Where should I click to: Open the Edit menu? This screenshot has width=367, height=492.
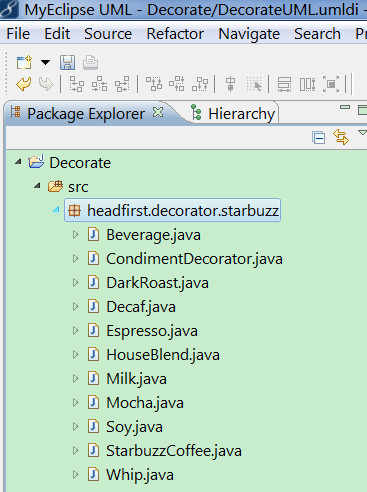click(x=57, y=34)
